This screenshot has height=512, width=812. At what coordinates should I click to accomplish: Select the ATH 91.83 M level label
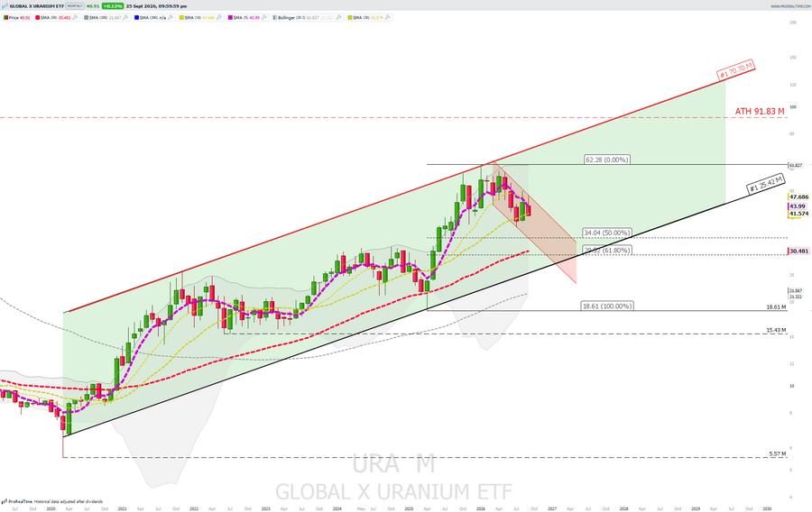(760, 111)
